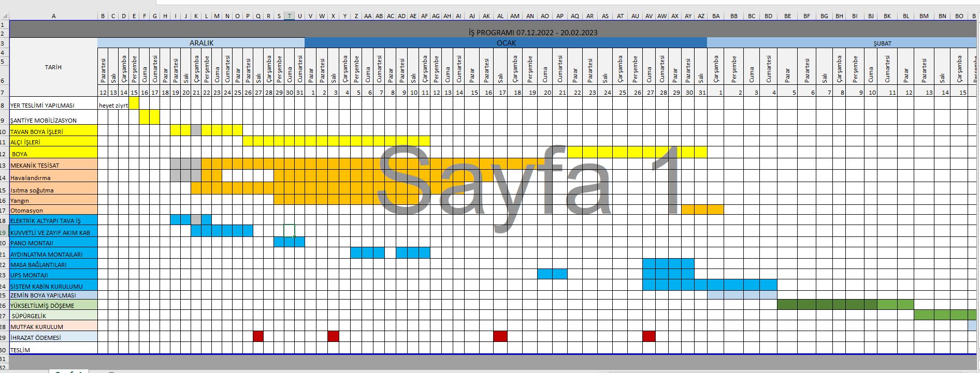Select the TARİH header cell
This screenshot has height=373, width=980.
(53, 67)
